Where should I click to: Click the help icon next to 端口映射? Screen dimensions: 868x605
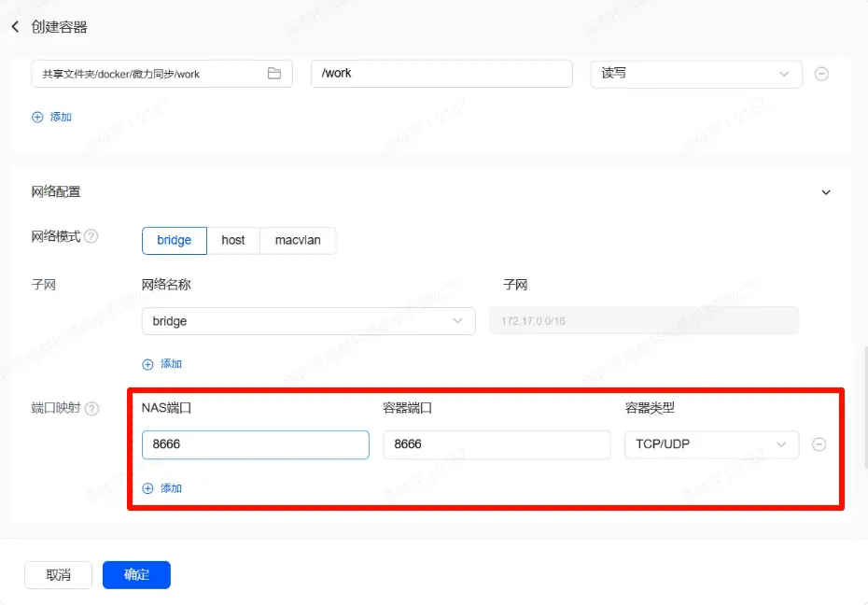91,408
